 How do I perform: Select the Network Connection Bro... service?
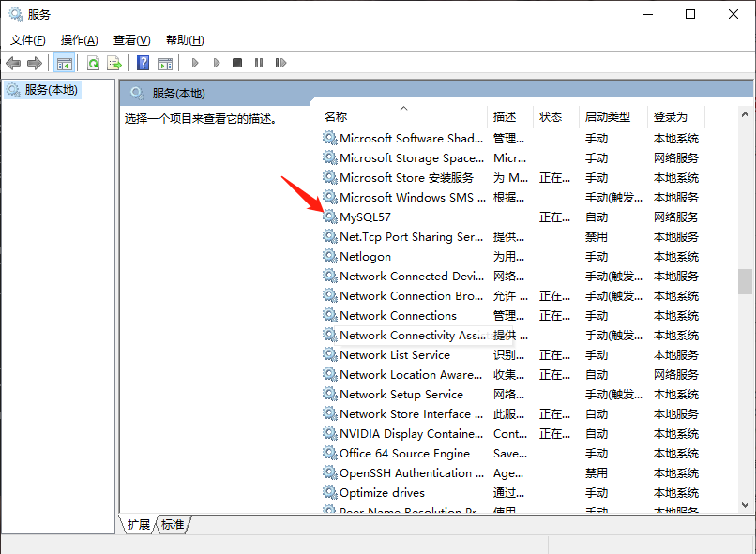coord(411,296)
